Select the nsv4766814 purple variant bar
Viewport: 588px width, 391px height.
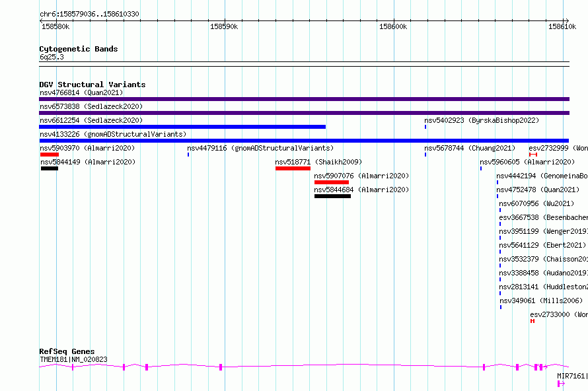click(304, 99)
